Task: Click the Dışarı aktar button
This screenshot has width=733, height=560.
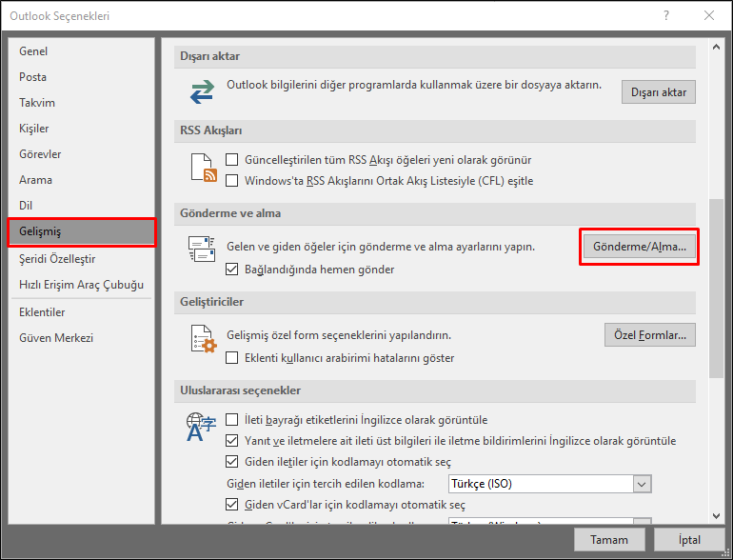Action: click(658, 92)
